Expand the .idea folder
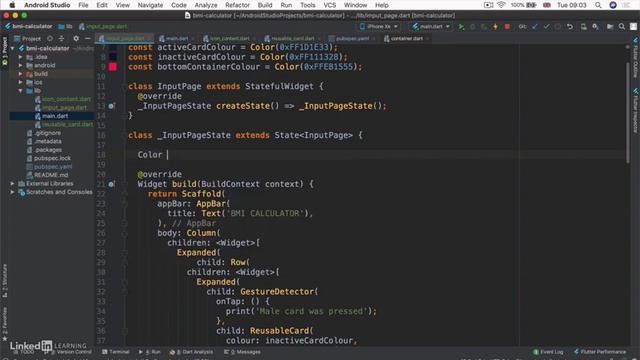This screenshot has width=640, height=360. (x=20, y=57)
